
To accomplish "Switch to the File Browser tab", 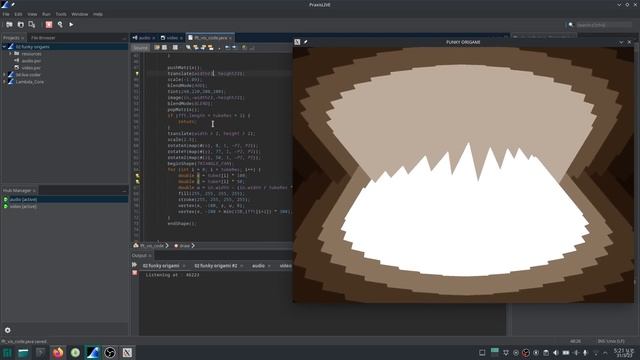I will tap(43, 38).
